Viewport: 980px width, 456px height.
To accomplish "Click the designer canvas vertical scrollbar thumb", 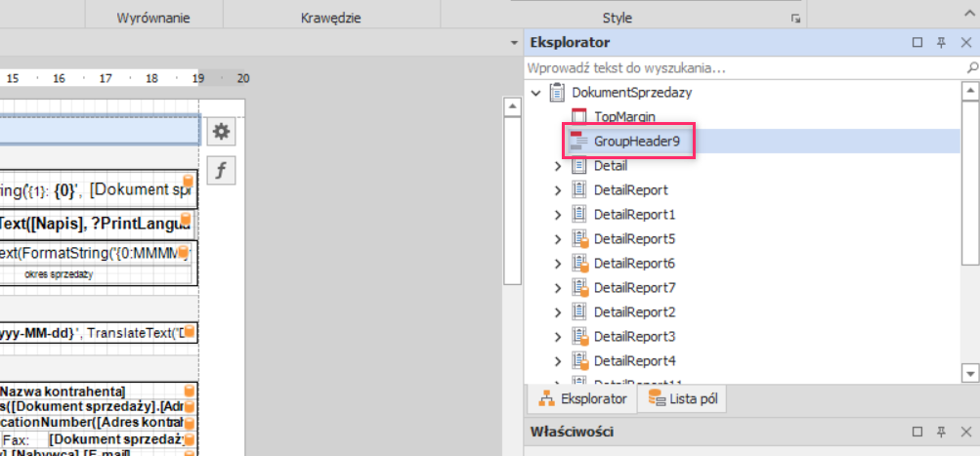I will click(x=512, y=200).
